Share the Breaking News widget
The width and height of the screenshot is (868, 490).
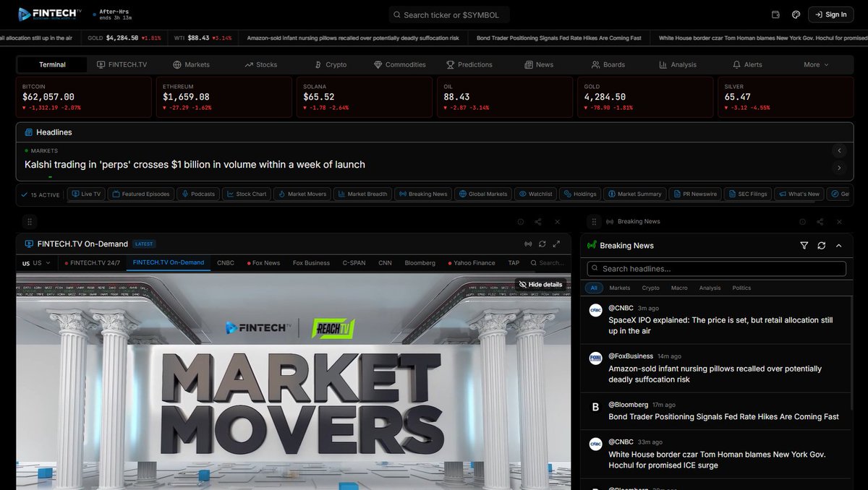pyautogui.click(x=820, y=222)
